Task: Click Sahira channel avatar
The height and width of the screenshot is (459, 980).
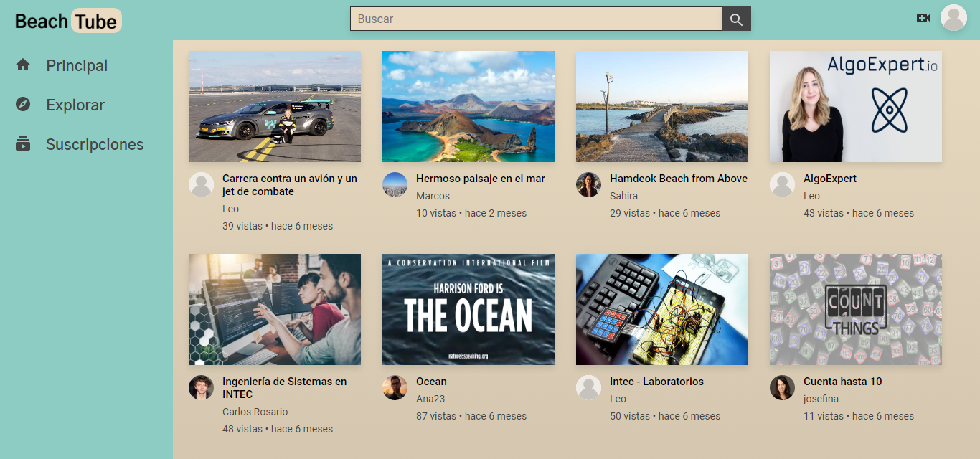Action: pos(588,184)
